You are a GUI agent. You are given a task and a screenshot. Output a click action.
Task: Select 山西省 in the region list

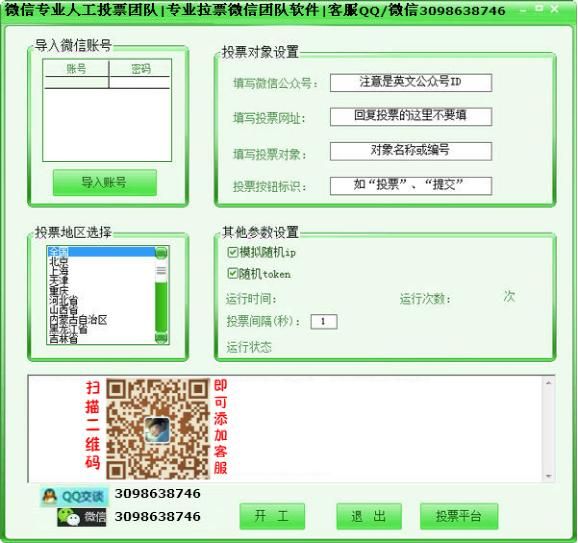tap(101, 310)
